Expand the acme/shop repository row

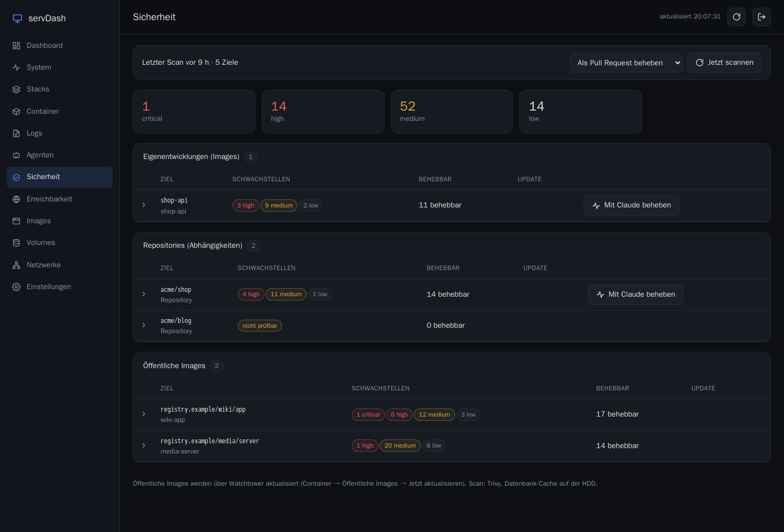coord(144,295)
